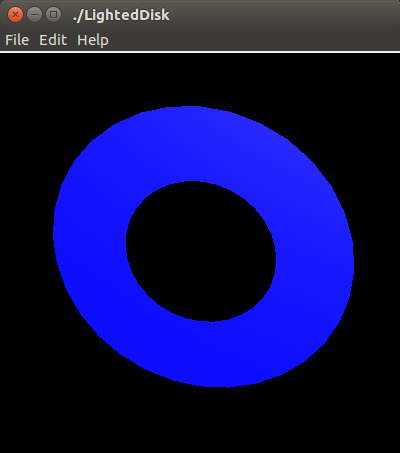Click empty menu bar space right of Help
The width and height of the screenshot is (400, 453).
(x=253, y=40)
